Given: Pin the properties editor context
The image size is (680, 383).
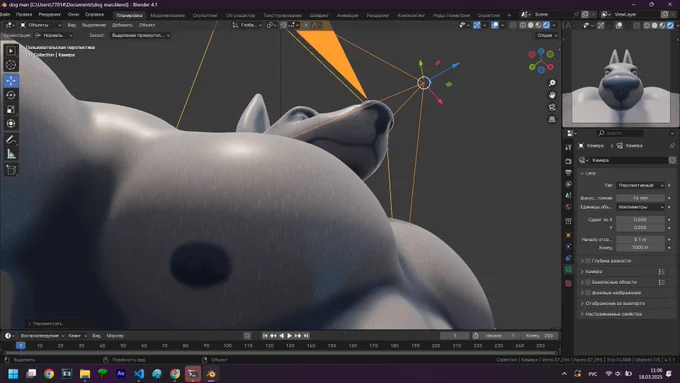Looking at the screenshot, I should click(672, 146).
